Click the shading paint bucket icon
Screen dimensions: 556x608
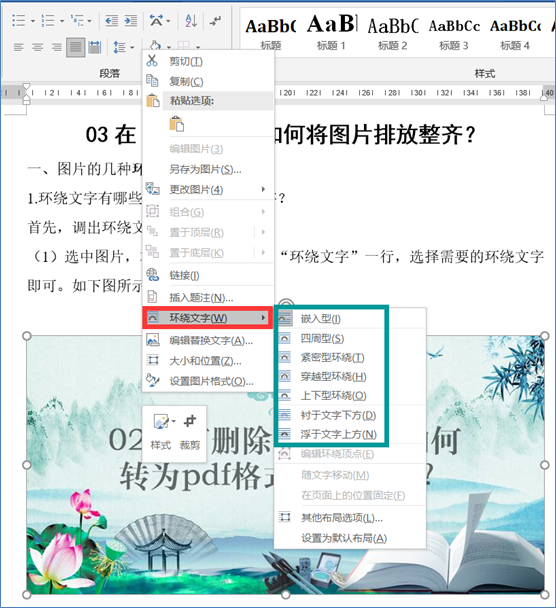tap(155, 46)
